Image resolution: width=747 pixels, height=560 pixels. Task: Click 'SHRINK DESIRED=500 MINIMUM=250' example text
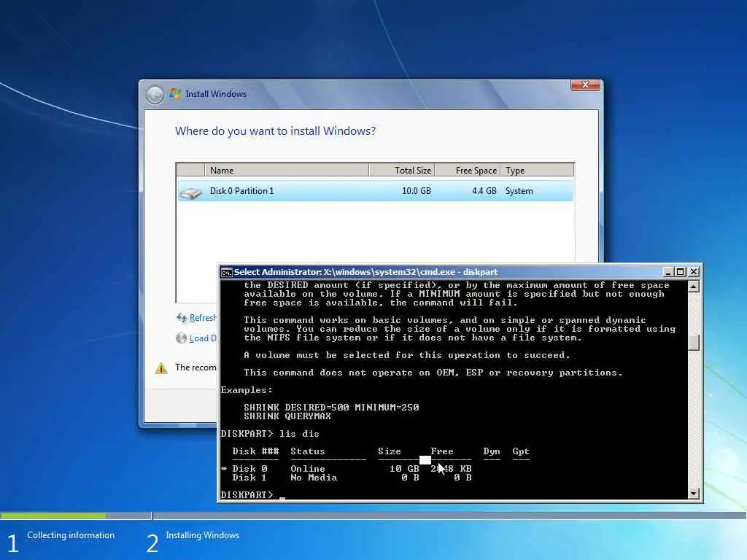click(x=331, y=408)
